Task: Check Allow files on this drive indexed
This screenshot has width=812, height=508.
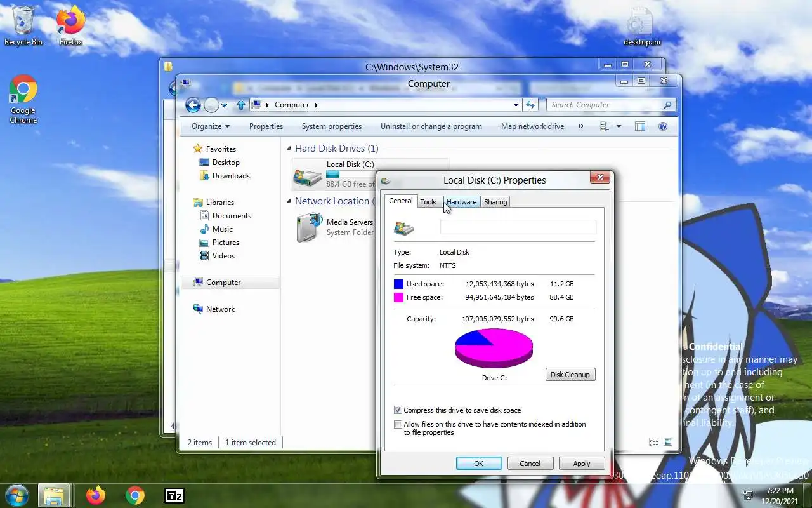Action: [x=398, y=424]
